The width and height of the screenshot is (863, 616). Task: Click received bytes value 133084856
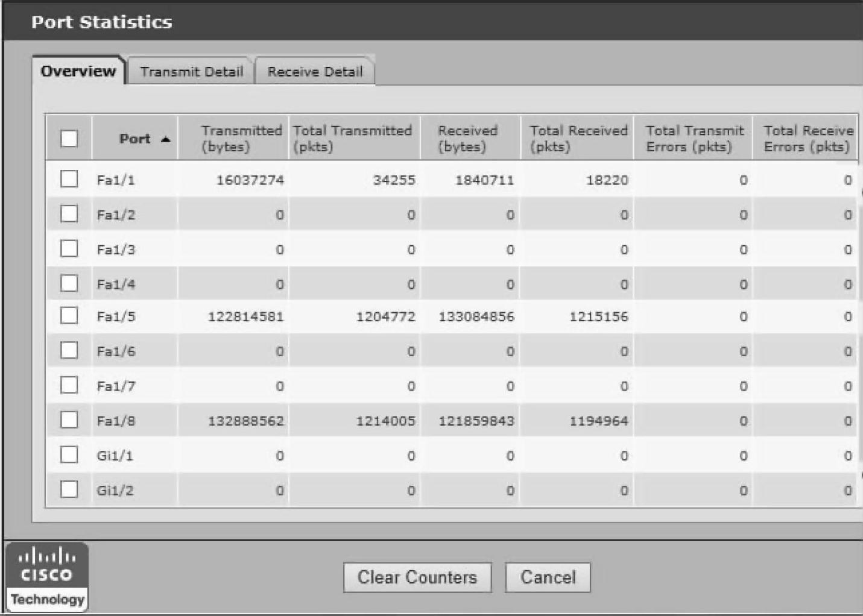coord(476,316)
